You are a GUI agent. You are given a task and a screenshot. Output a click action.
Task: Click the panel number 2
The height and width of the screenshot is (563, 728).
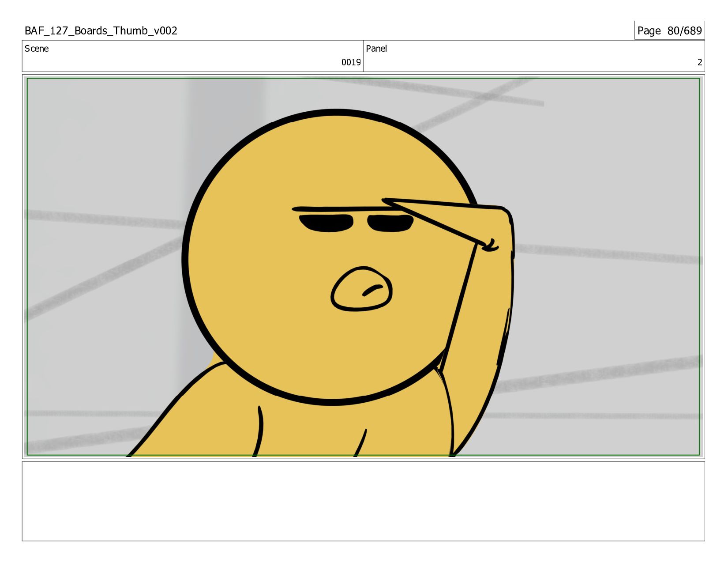pyautogui.click(x=699, y=62)
